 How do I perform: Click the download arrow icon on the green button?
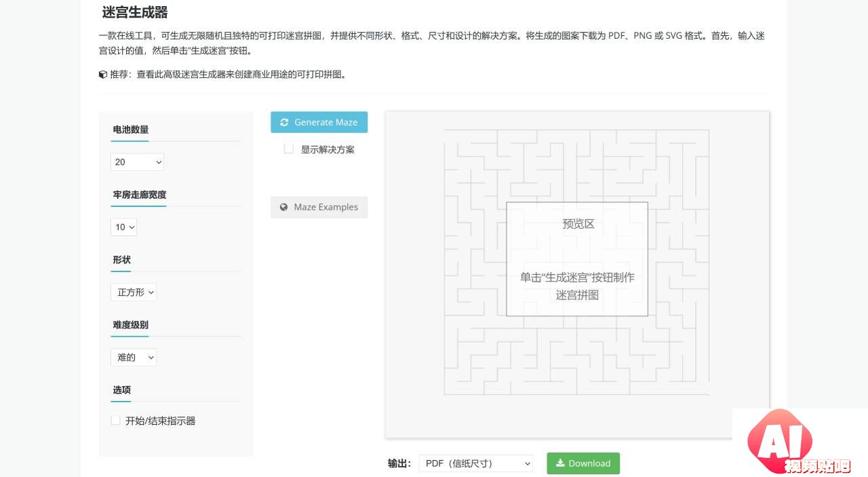pyautogui.click(x=560, y=463)
